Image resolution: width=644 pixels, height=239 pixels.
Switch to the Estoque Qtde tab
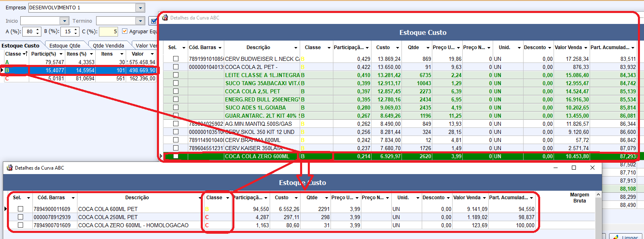[x=65, y=45]
